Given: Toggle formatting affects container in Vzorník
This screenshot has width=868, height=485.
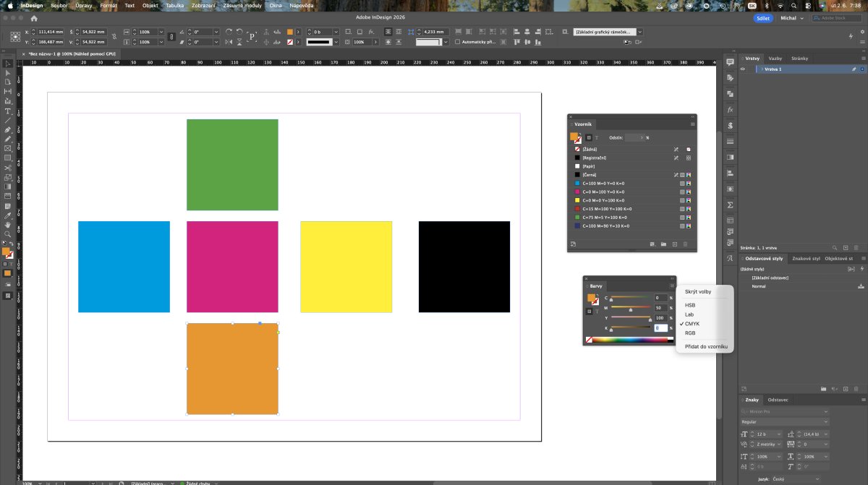Looking at the screenshot, I should point(590,137).
